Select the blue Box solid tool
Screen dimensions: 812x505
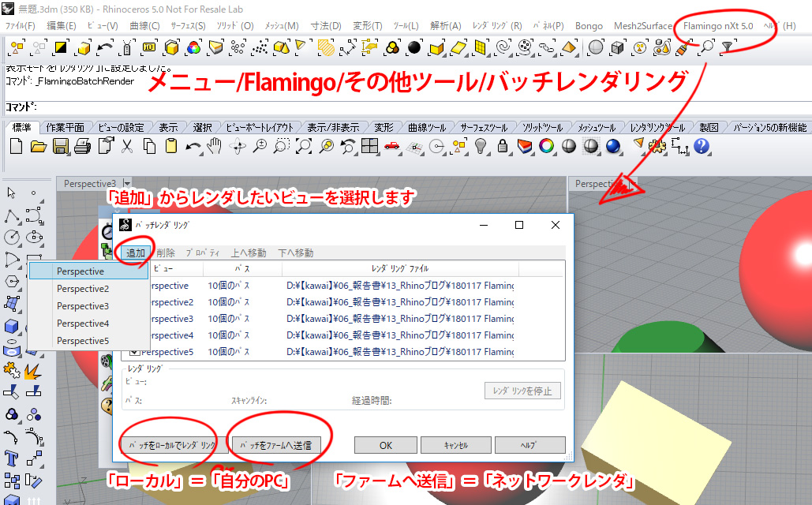click(11, 327)
